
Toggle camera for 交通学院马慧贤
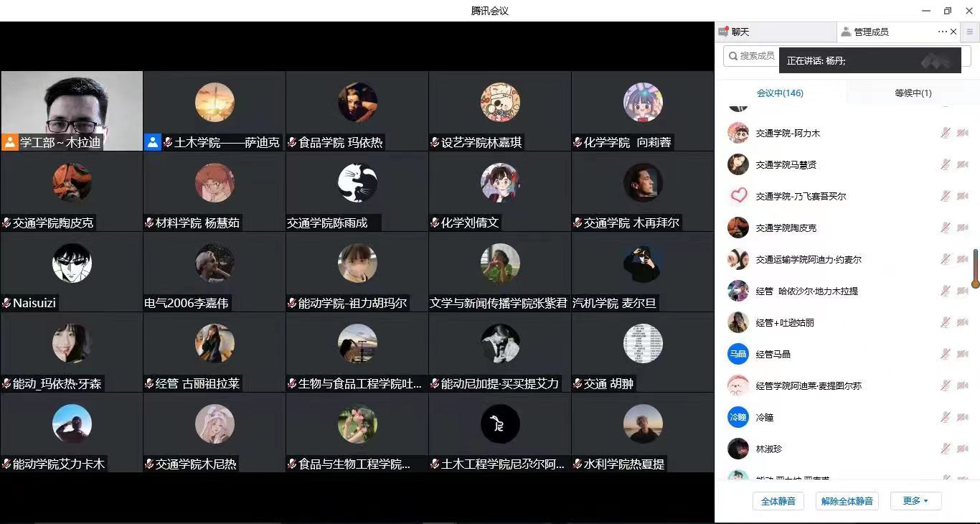[963, 165]
